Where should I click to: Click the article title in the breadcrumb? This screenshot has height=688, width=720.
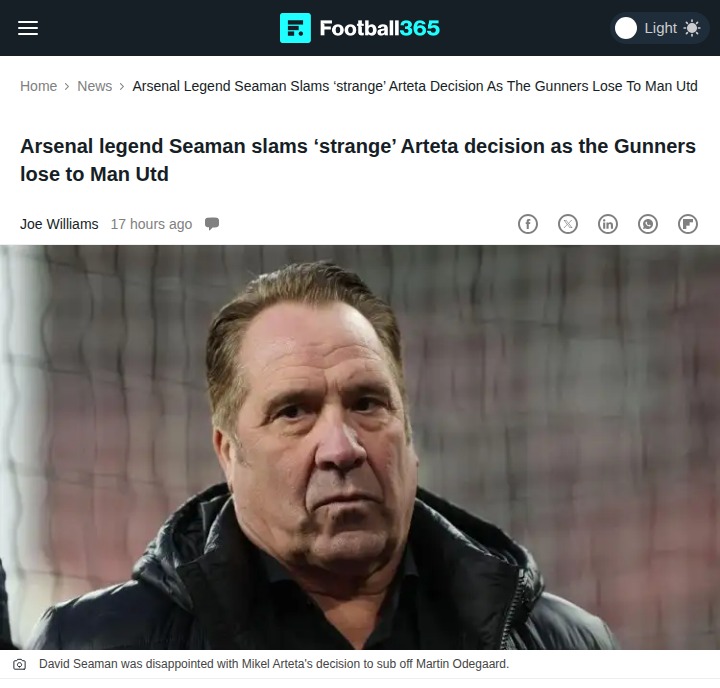pyautogui.click(x=415, y=86)
